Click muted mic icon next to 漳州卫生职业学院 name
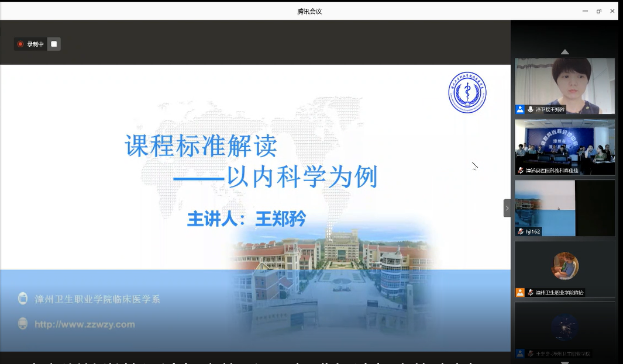The image size is (623, 364). point(531,292)
